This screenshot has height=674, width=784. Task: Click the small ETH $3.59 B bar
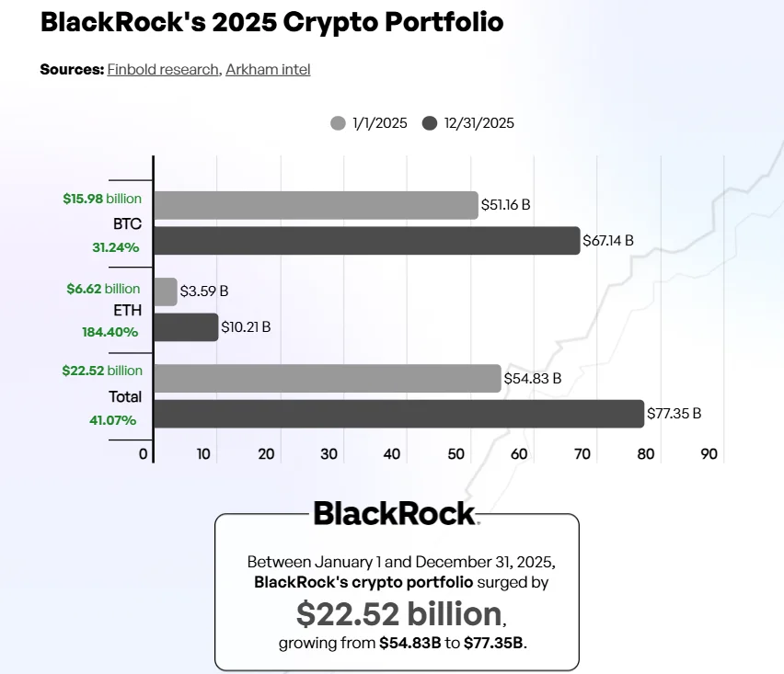coord(166,291)
